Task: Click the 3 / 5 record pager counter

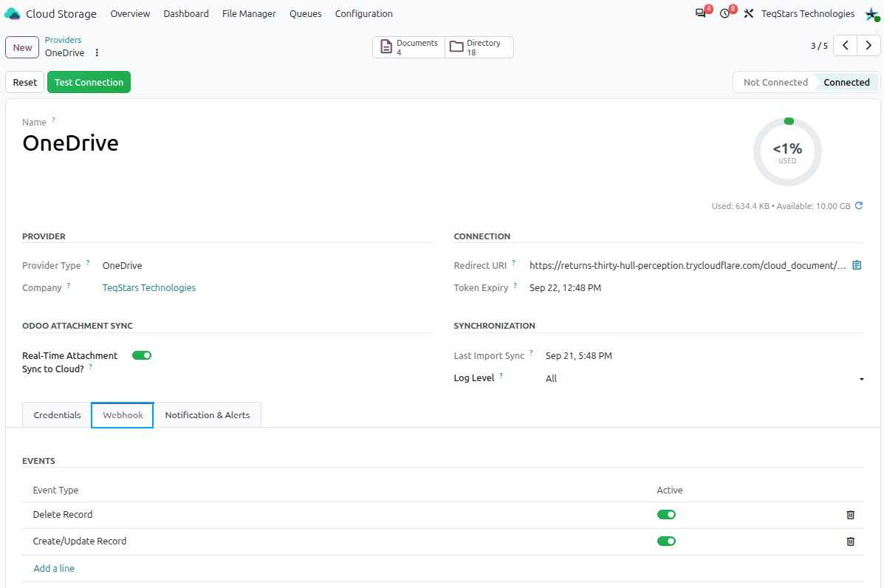Action: pos(819,46)
